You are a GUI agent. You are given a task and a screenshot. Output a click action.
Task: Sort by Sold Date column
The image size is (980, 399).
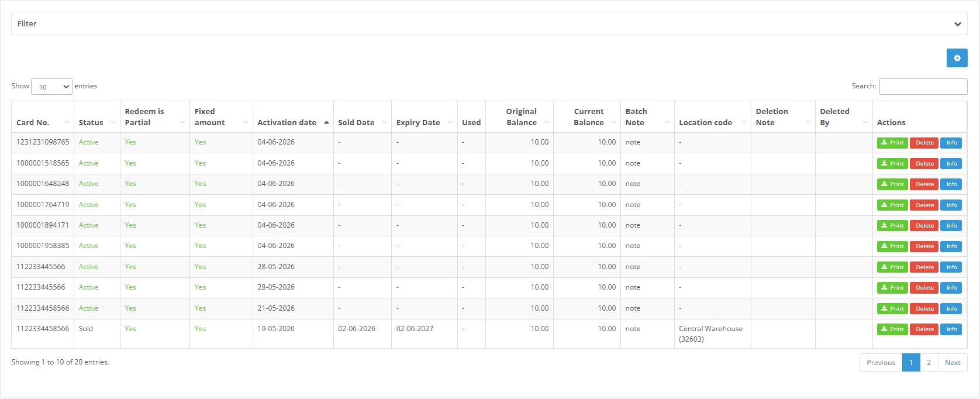(x=362, y=117)
